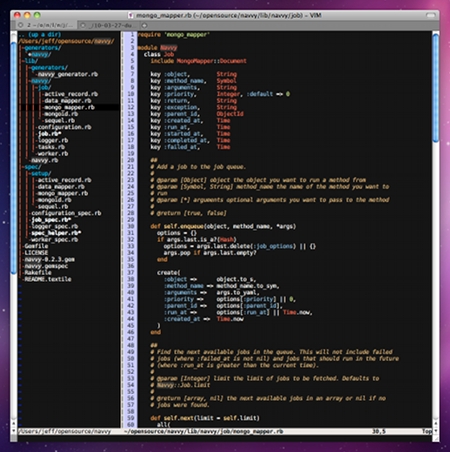Collapse the lib/ directory in the file tree

coord(30,61)
